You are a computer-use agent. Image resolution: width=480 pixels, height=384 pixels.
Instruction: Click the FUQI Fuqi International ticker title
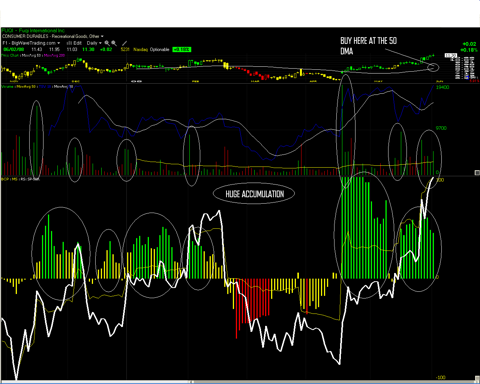pyautogui.click(x=33, y=30)
